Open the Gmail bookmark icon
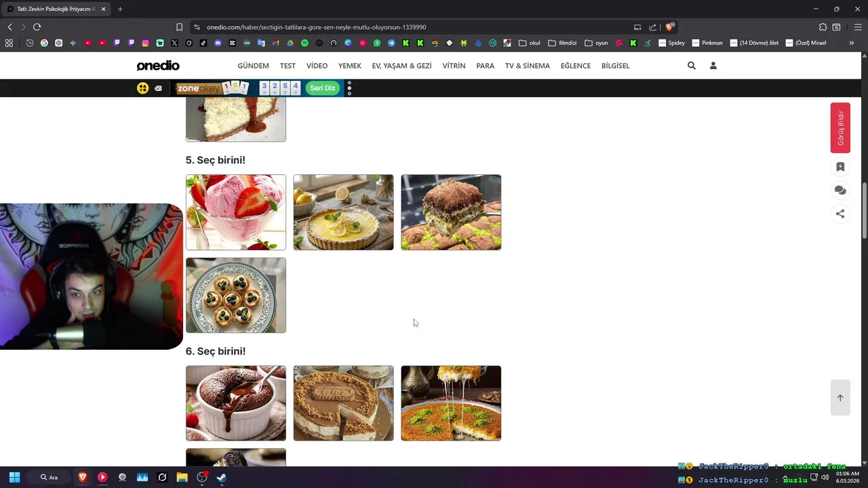Viewport: 868px width, 488px height. coord(275,43)
